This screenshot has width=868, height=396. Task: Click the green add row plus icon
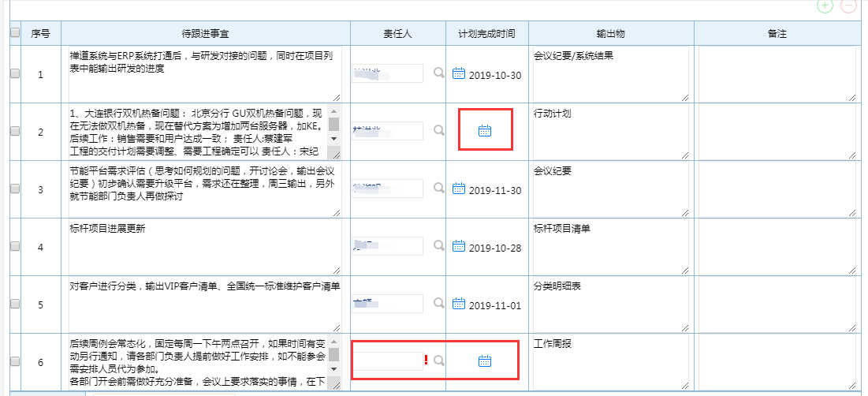tap(825, 6)
